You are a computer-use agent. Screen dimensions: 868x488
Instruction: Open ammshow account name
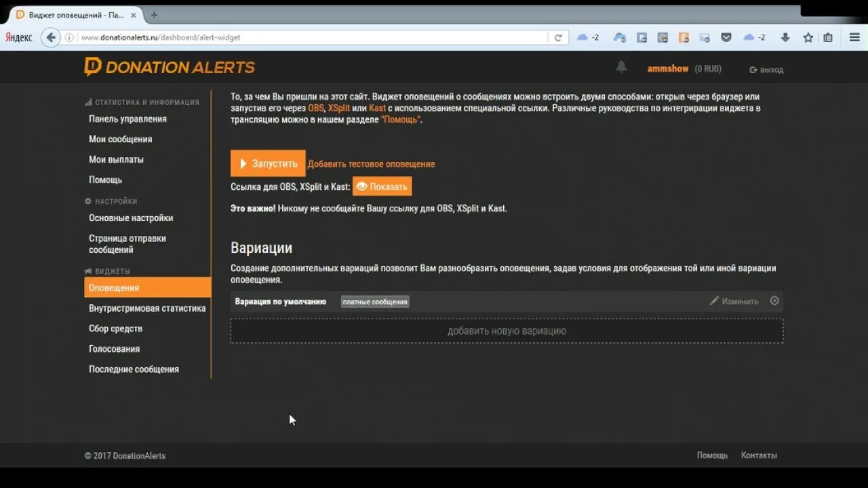coord(668,69)
